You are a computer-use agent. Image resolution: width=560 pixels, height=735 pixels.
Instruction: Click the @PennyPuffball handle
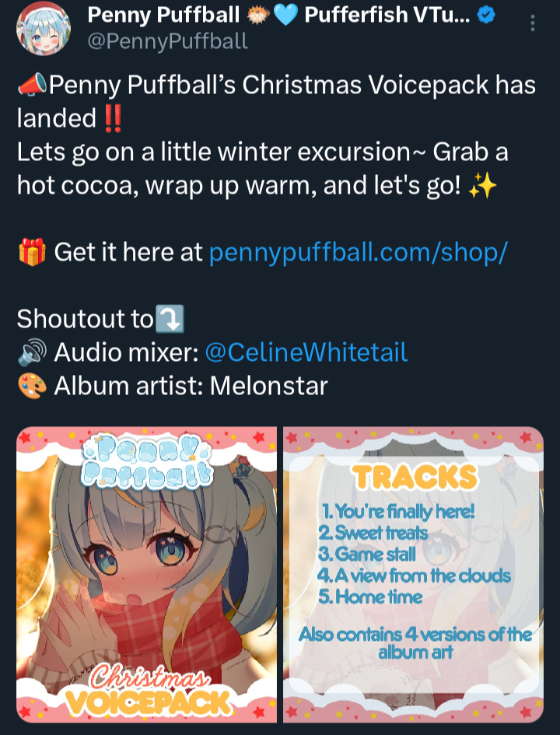[167, 41]
